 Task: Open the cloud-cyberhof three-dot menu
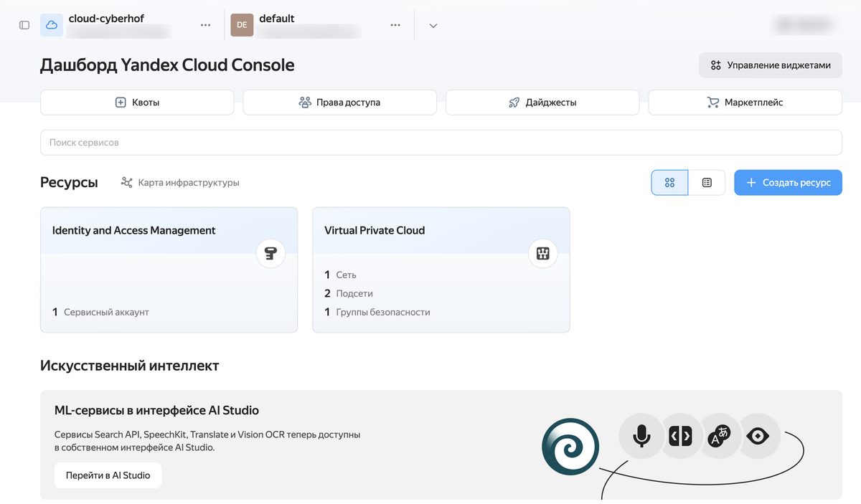pos(206,25)
